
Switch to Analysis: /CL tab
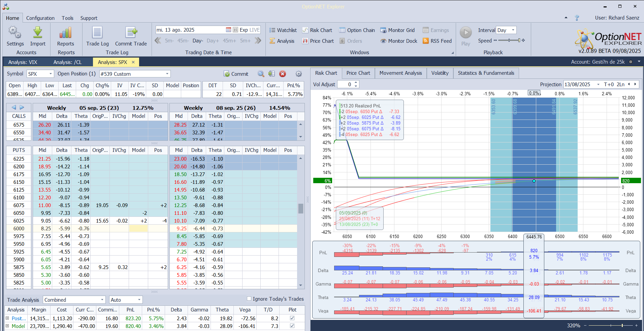(x=67, y=62)
